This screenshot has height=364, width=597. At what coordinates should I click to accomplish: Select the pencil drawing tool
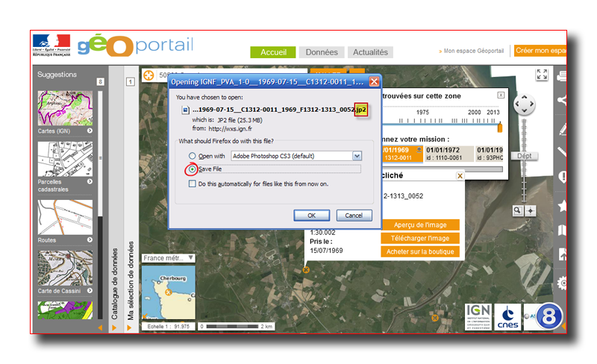(563, 129)
